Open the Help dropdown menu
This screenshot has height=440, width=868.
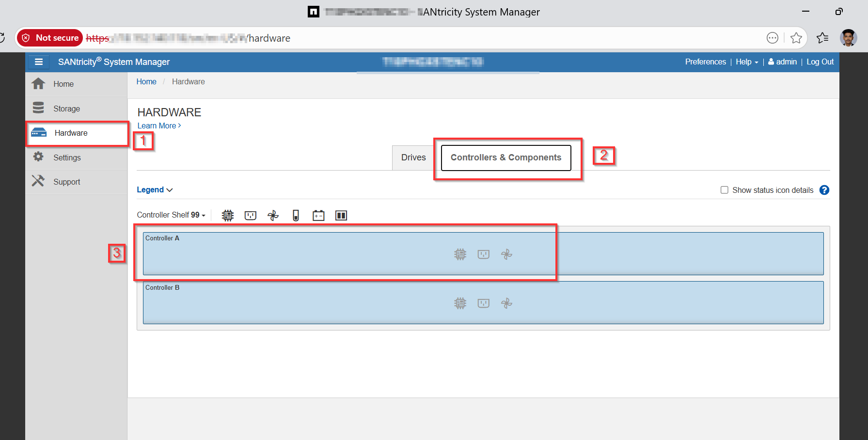[746, 62]
